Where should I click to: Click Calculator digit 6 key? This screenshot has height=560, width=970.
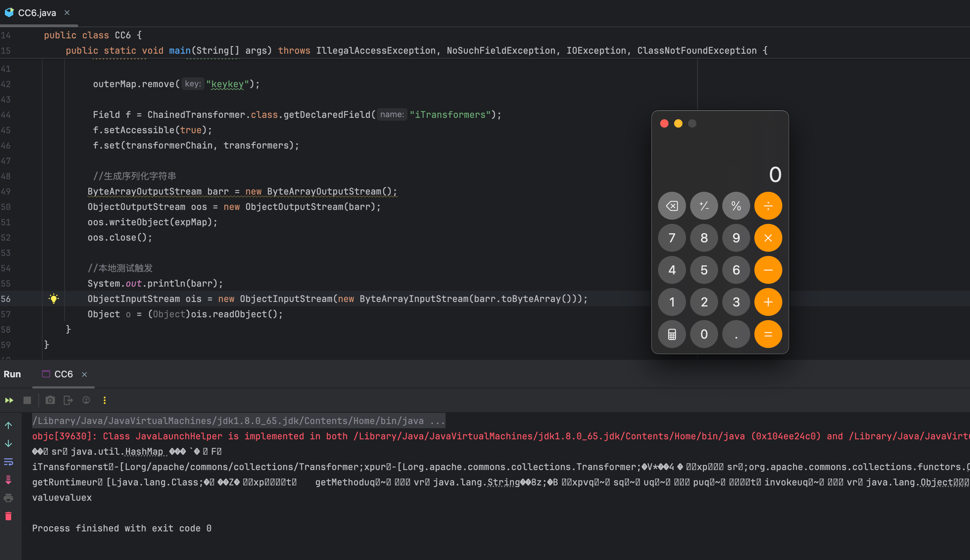click(x=736, y=270)
